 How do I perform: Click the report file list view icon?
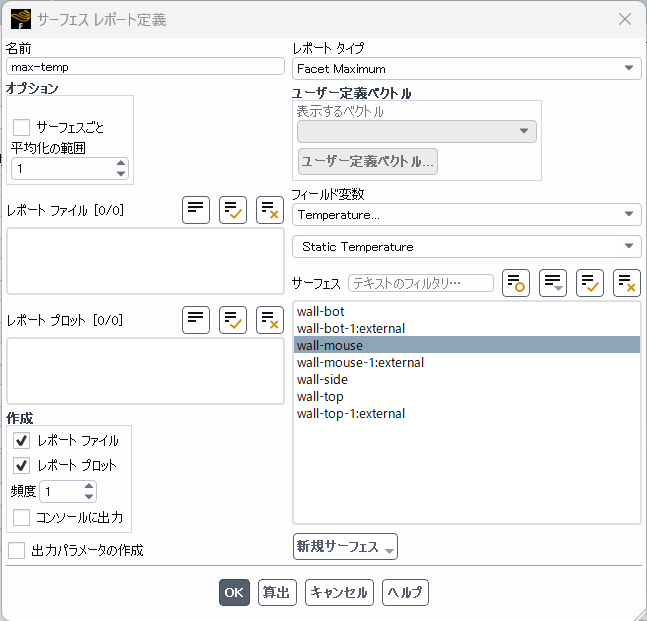pos(196,209)
